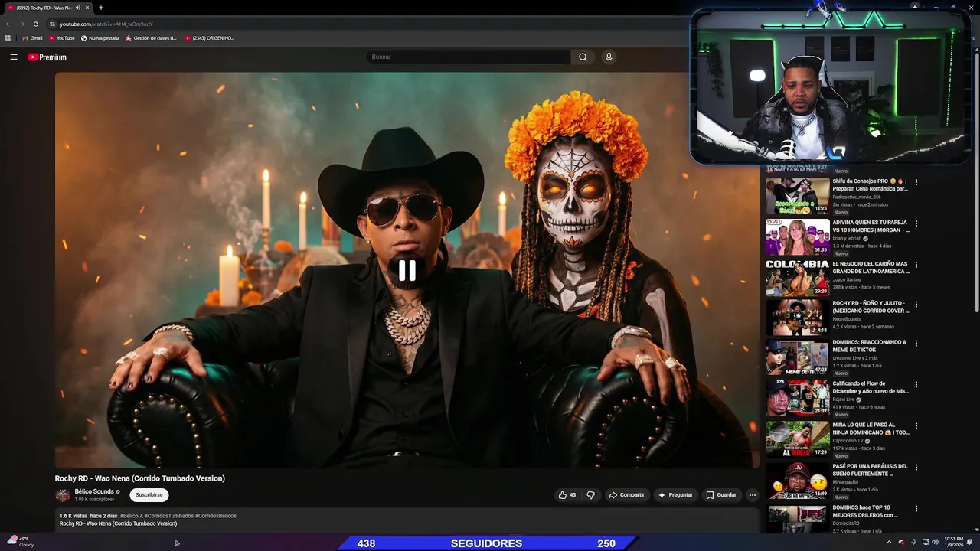The image size is (980, 551).
Task: Save video using Guardar button
Action: point(721,495)
